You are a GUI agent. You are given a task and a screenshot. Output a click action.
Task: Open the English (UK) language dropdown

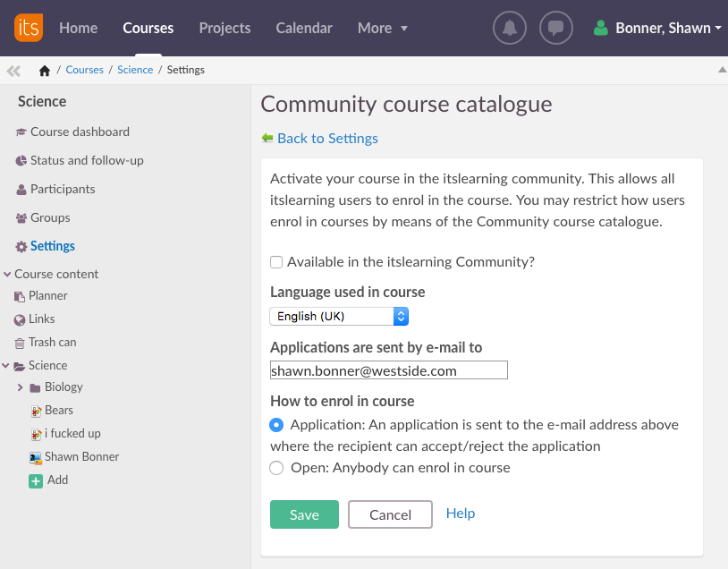pyautogui.click(x=339, y=316)
